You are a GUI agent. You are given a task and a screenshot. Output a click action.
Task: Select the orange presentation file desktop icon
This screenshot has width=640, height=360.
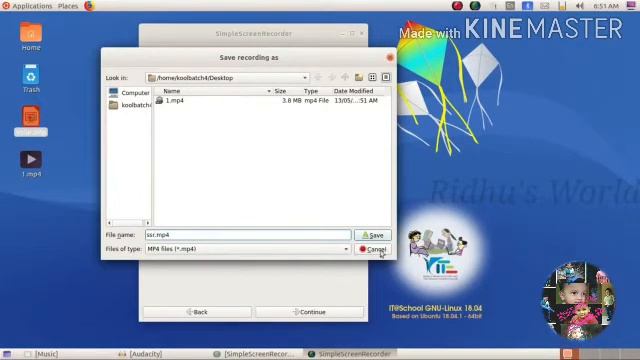tap(31, 121)
